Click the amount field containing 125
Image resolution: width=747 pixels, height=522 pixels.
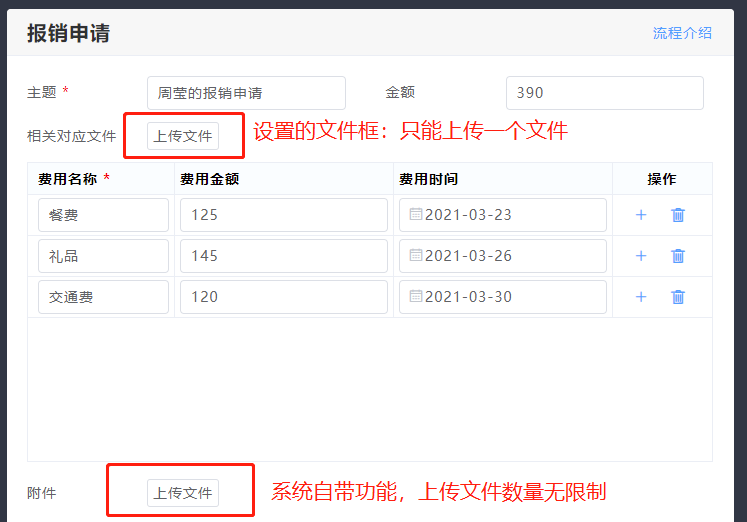point(283,215)
